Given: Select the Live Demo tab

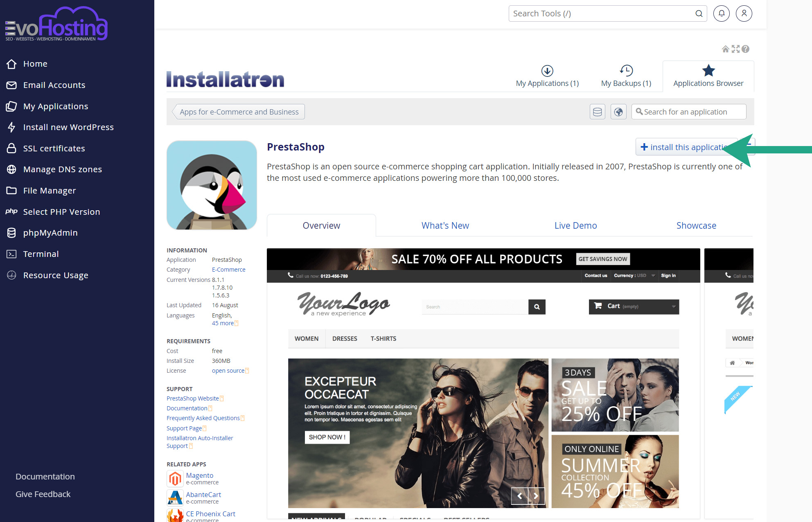Looking at the screenshot, I should 575,225.
